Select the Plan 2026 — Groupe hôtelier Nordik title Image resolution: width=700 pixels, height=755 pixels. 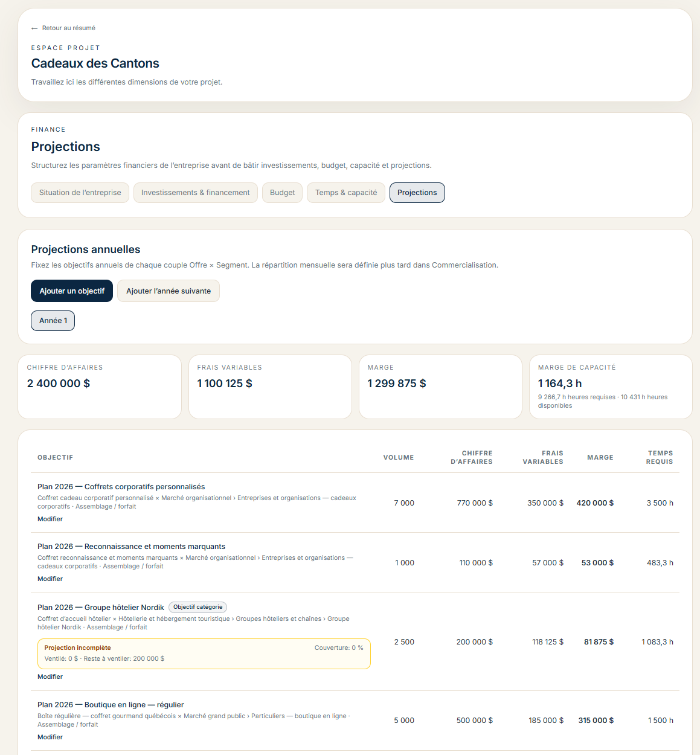(x=101, y=608)
